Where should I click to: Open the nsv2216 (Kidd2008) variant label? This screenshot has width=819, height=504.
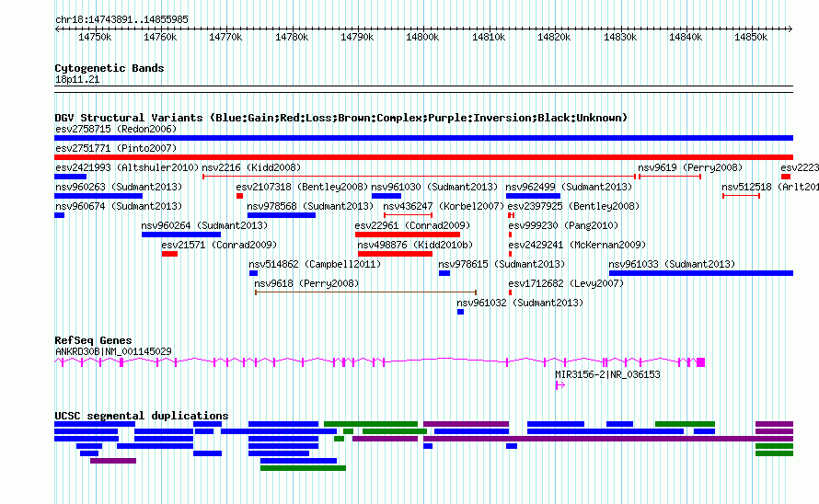251,167
